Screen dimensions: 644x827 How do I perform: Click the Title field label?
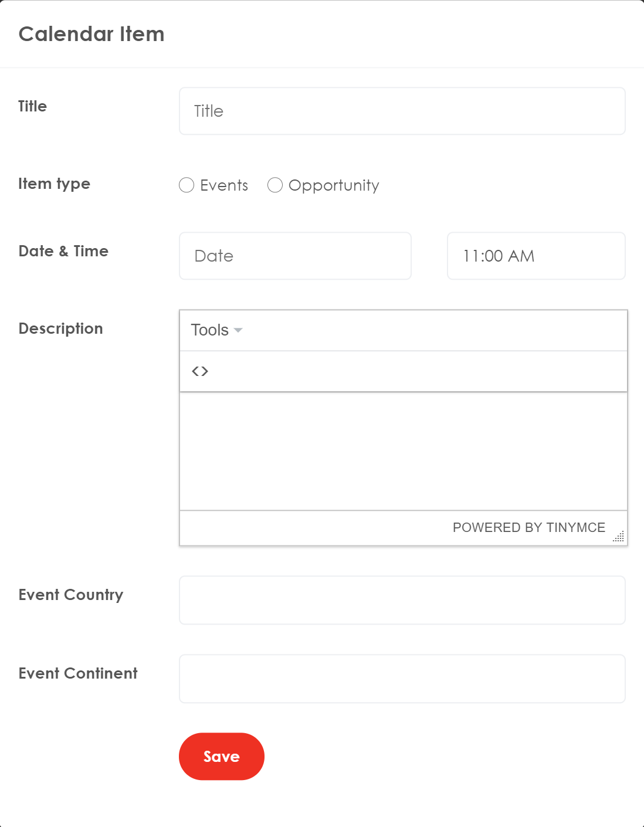click(33, 106)
